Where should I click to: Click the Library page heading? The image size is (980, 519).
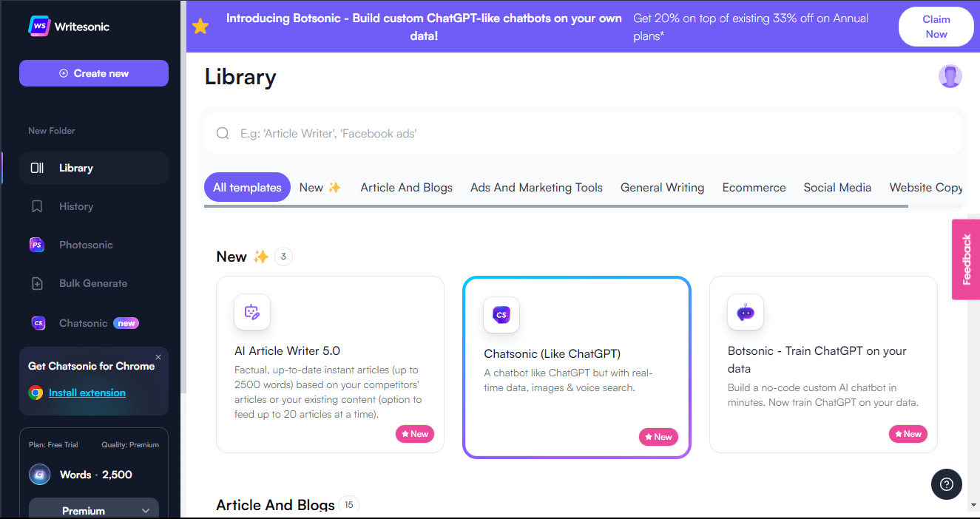[240, 77]
